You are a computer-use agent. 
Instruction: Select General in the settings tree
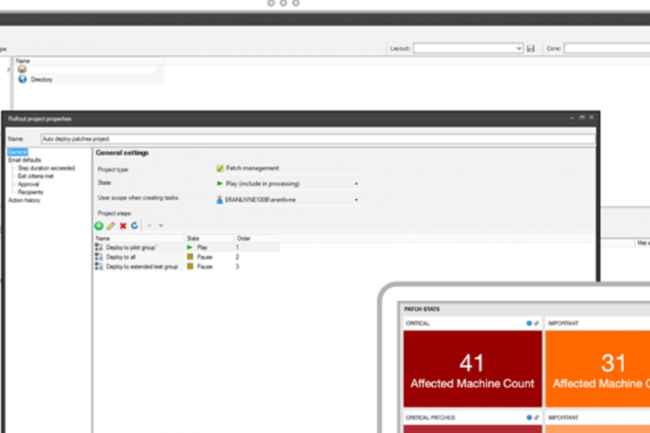[16, 153]
